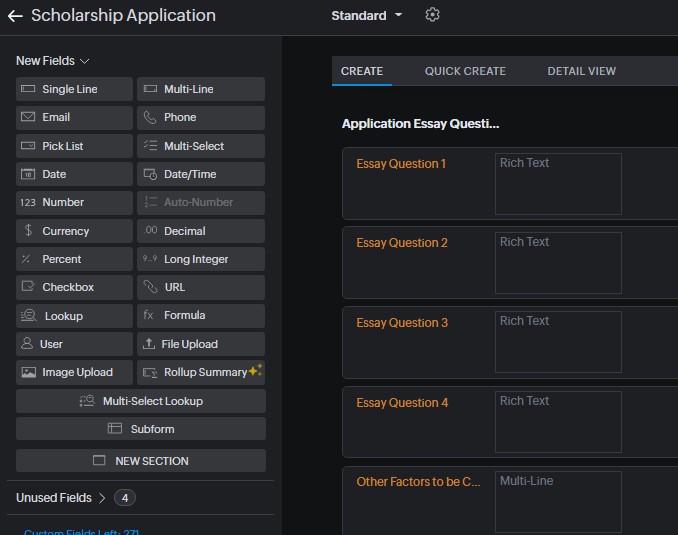This screenshot has width=678, height=535.
Task: Click the New Section rectangle icon
Action: pos(99,460)
